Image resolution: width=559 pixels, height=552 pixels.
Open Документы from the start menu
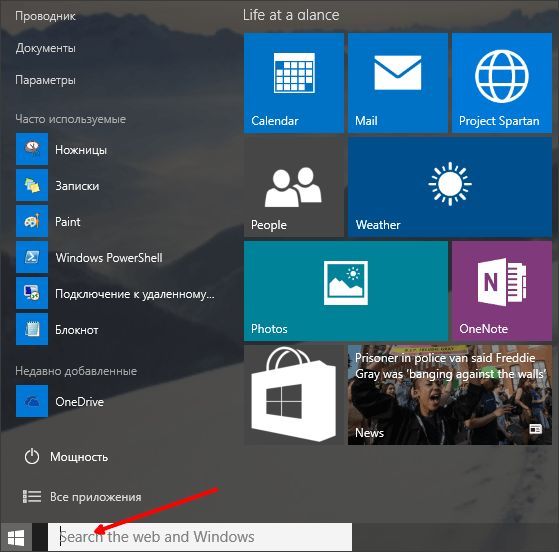[x=45, y=48]
